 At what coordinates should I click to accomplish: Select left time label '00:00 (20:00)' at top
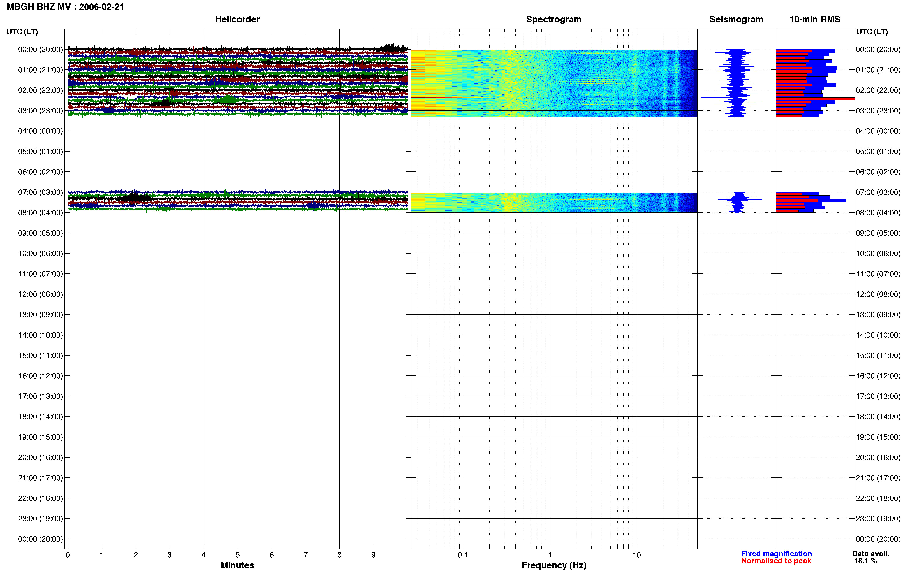(41, 49)
